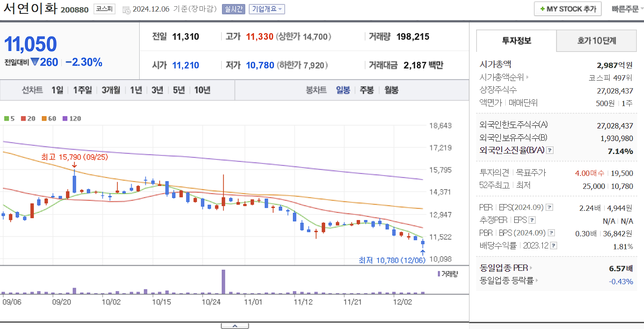The image size is (644, 329).
Task: Click the 목표주가 value 19,500
Action: [622, 173]
